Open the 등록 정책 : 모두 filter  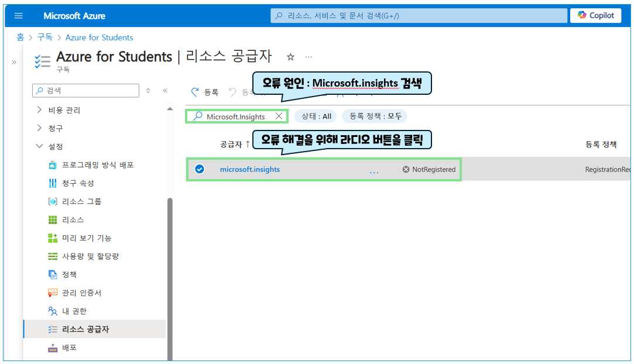click(x=375, y=116)
